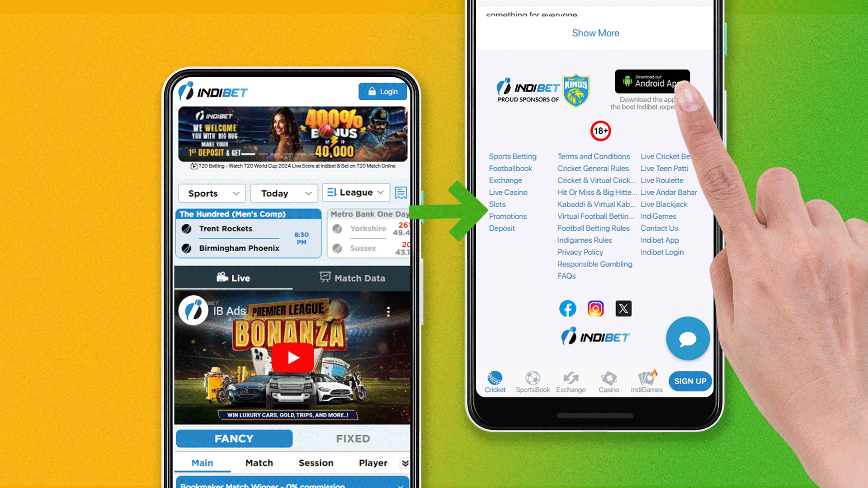868x488 pixels.
Task: Select the Casino bottom nav icon
Action: coord(607,381)
